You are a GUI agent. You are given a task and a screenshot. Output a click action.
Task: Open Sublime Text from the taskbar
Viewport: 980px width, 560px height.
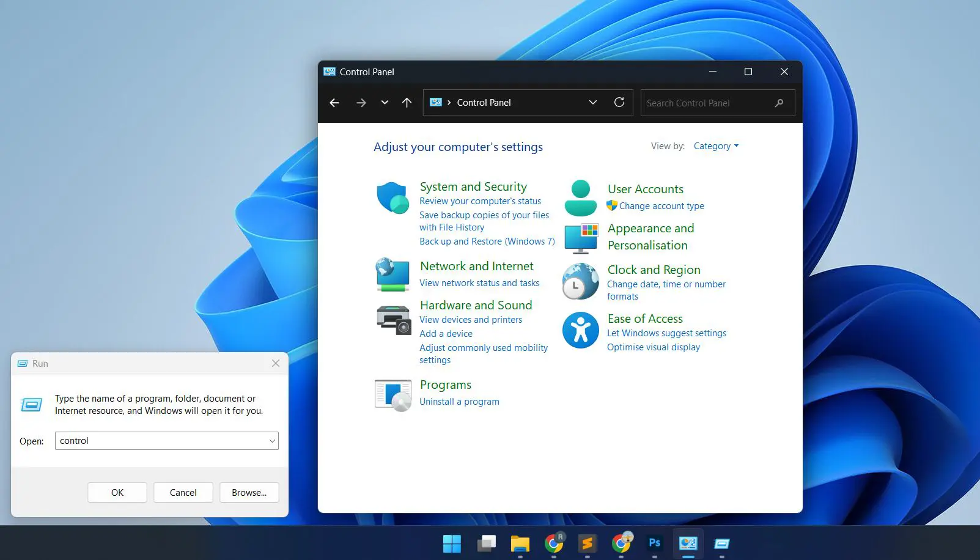coord(588,543)
